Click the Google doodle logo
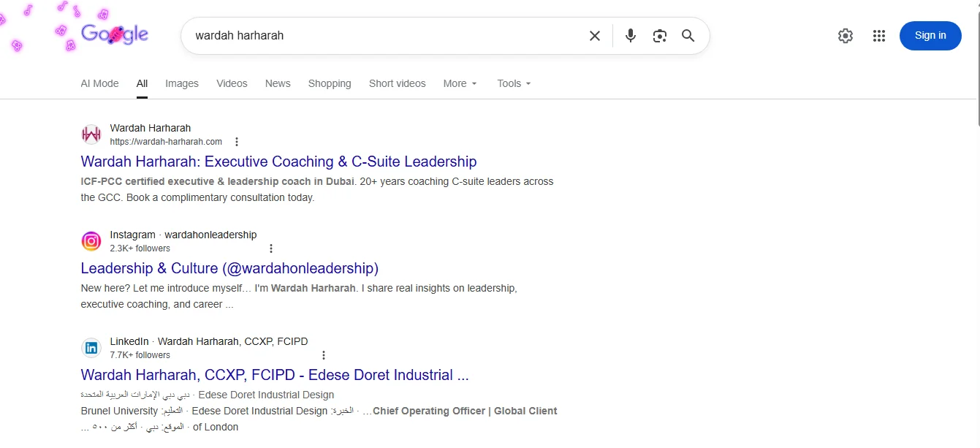Viewport: 980px width, 448px height. pos(115,34)
